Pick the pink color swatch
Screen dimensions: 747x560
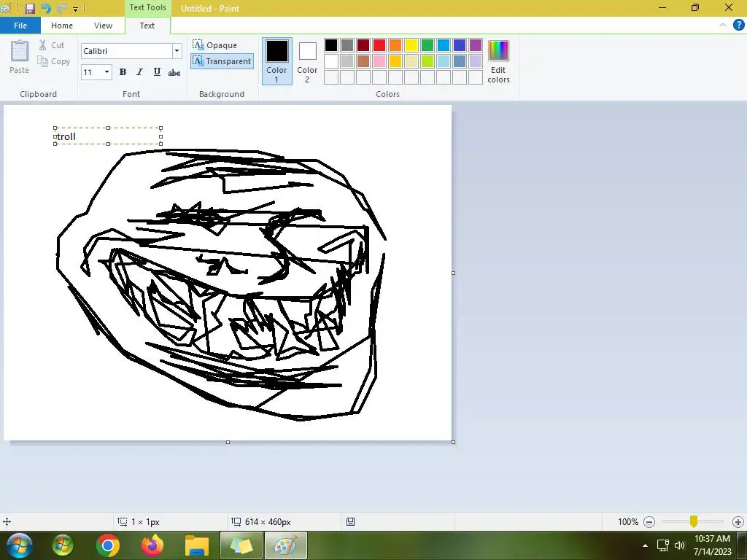tap(379, 61)
